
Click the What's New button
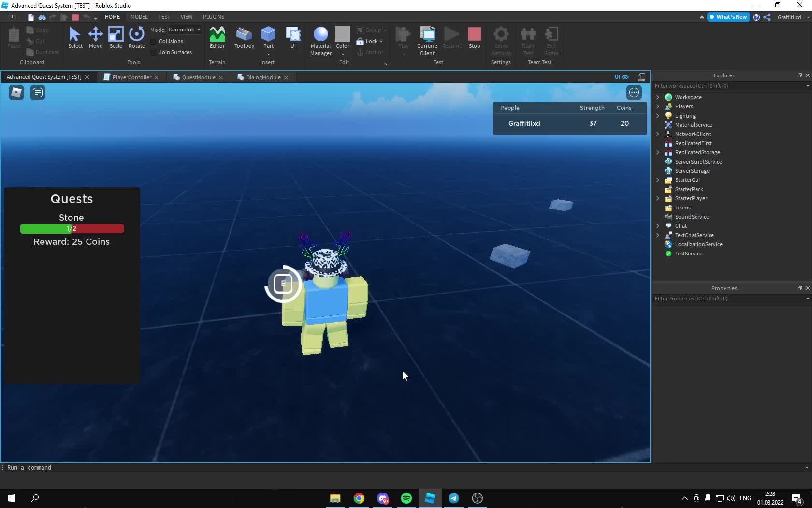point(728,17)
